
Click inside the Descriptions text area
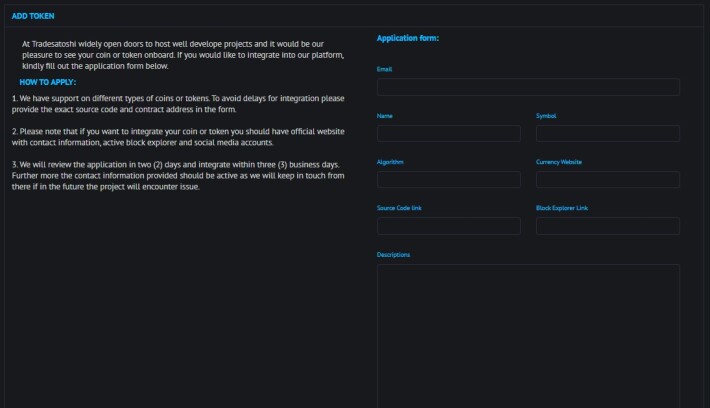coord(528,336)
